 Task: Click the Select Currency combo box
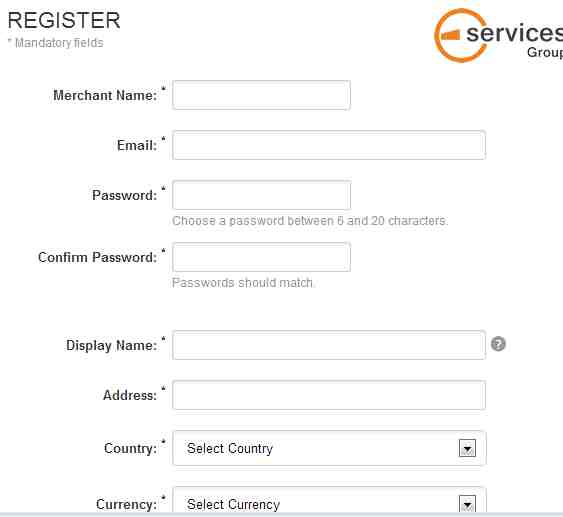(329, 500)
